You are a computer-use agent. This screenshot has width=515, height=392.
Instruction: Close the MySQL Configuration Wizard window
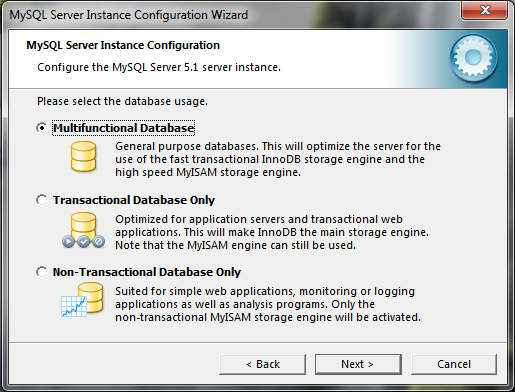[x=485, y=10]
